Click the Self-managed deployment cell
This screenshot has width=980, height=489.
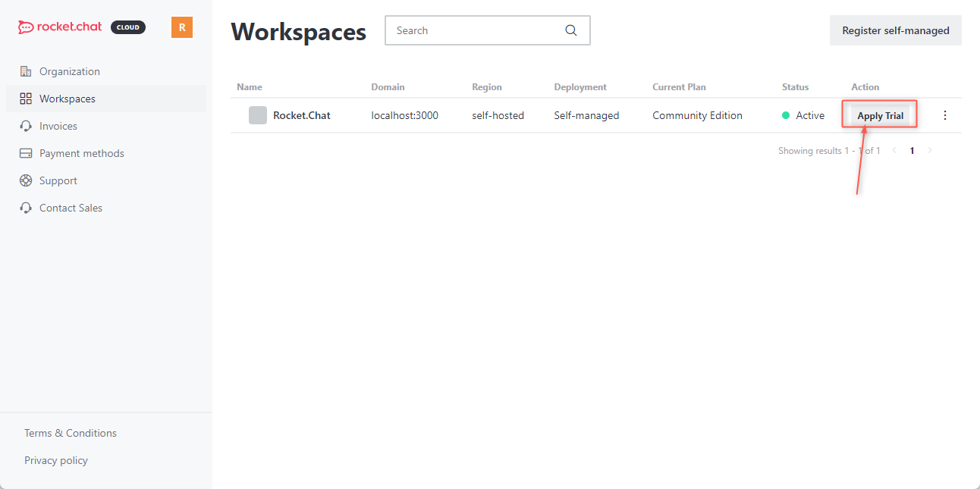click(587, 115)
